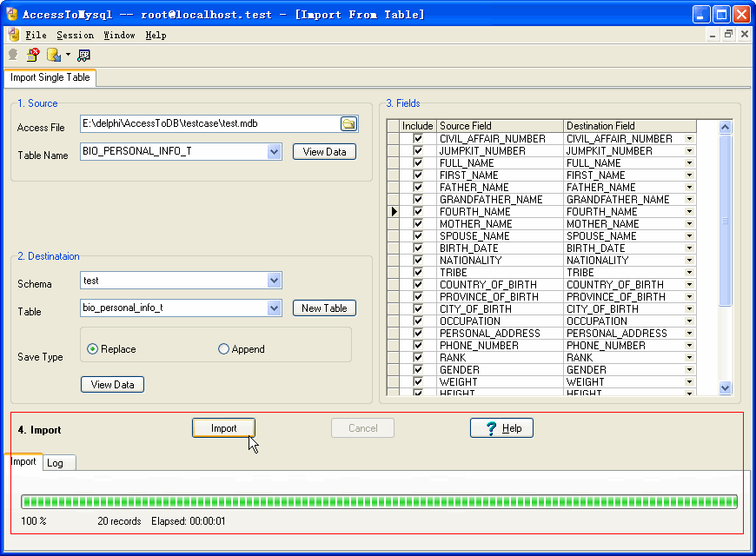
Task: Click the green import progress bar
Action: [379, 501]
